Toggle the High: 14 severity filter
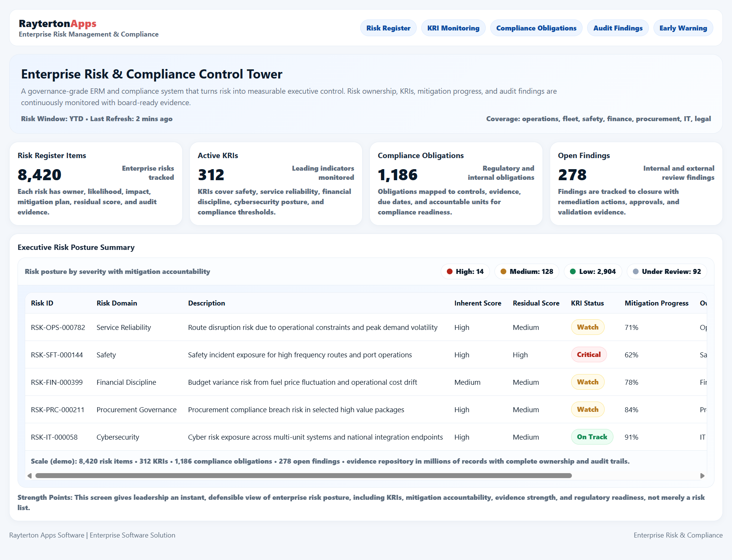This screenshot has width=732, height=560. (465, 271)
